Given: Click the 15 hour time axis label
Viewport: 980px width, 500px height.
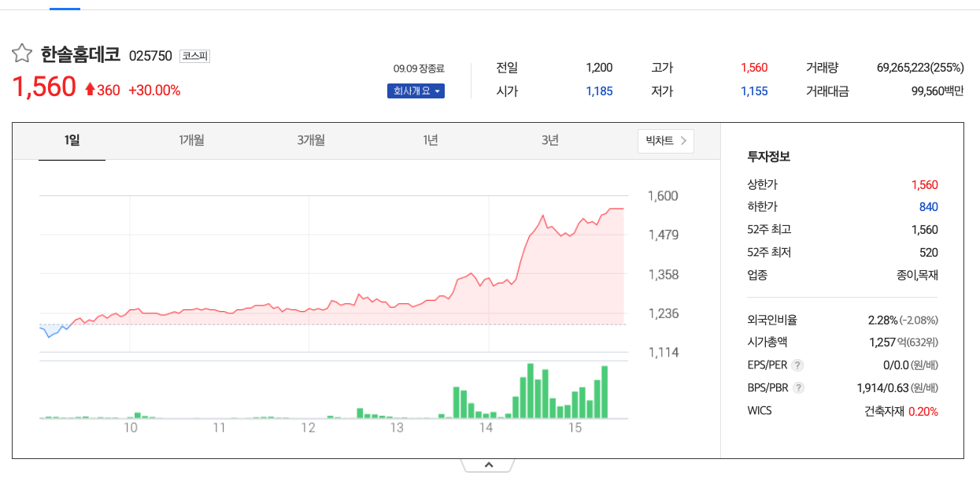Looking at the screenshot, I should [575, 428].
